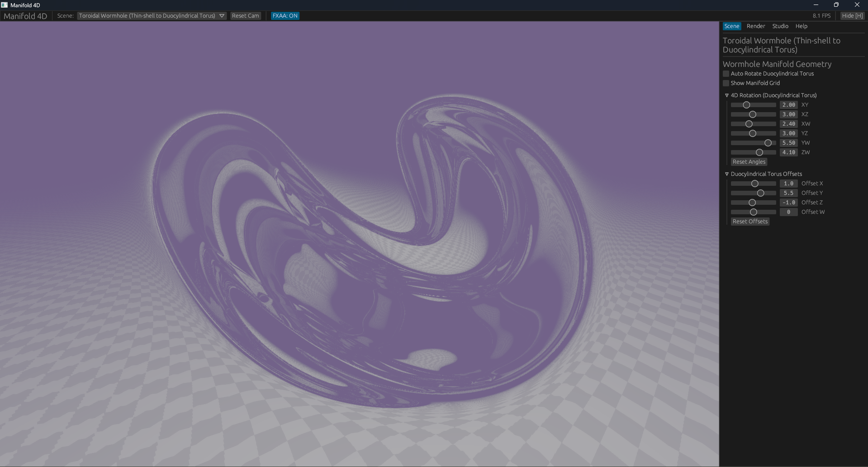Click the Reset Angles button

(x=749, y=162)
